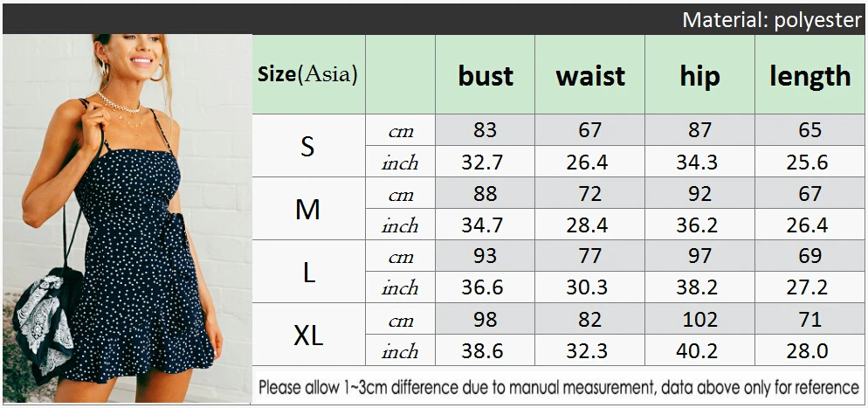Click bust value 38.6 inch for XL

click(485, 350)
